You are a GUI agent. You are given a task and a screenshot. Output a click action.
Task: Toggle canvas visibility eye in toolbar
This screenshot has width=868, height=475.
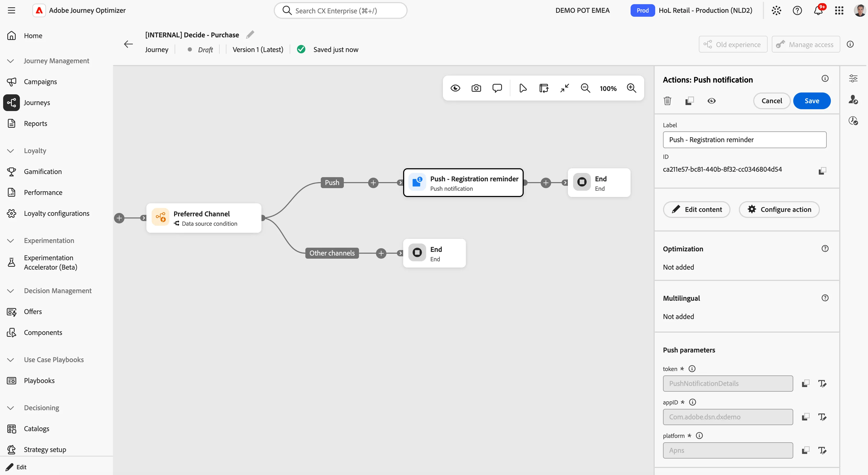point(455,88)
